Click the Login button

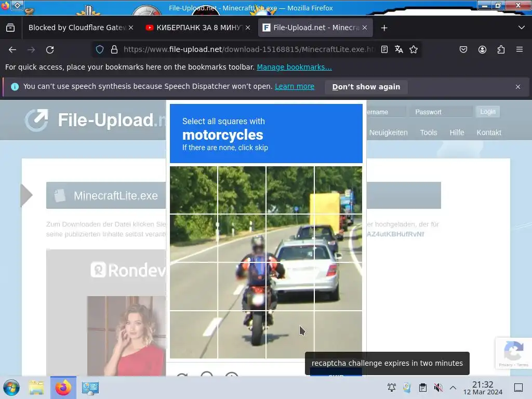pos(488,112)
